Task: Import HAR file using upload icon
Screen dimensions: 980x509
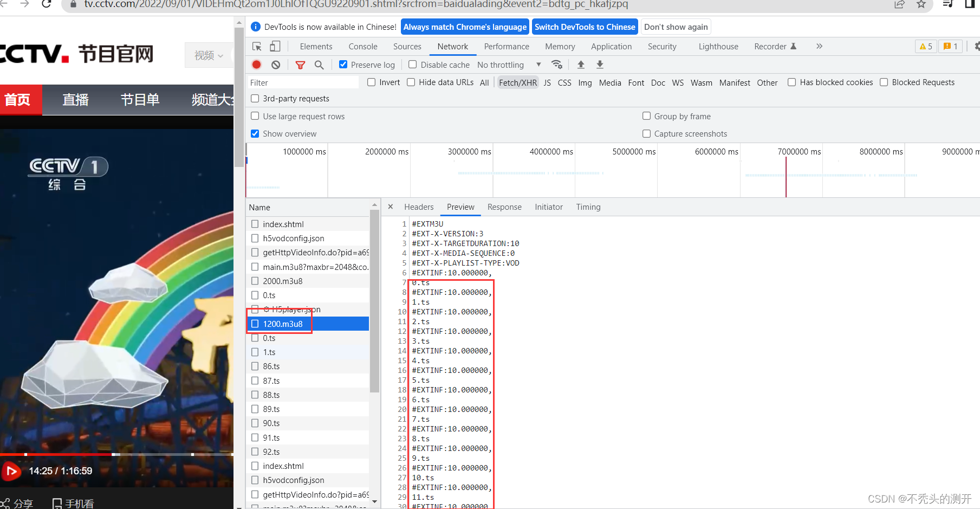Action: coord(580,65)
